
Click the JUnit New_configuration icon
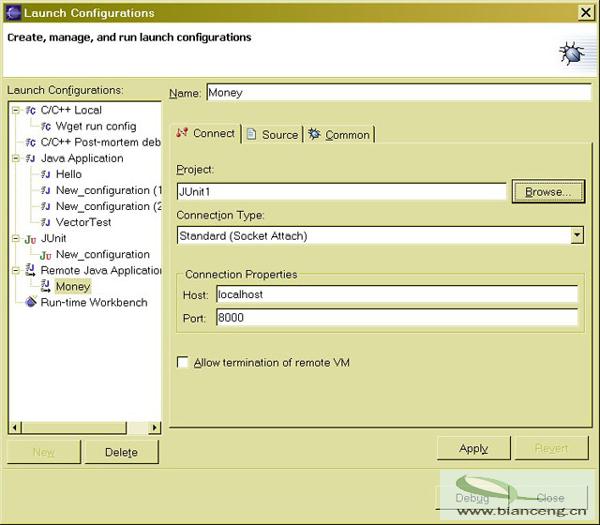click(x=46, y=255)
